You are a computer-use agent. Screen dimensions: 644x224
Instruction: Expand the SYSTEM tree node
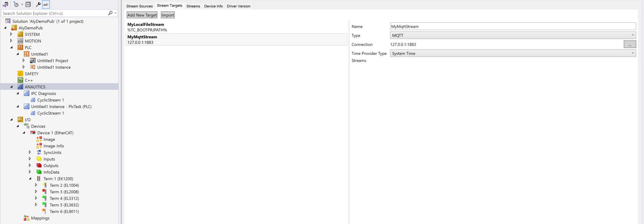point(11,34)
